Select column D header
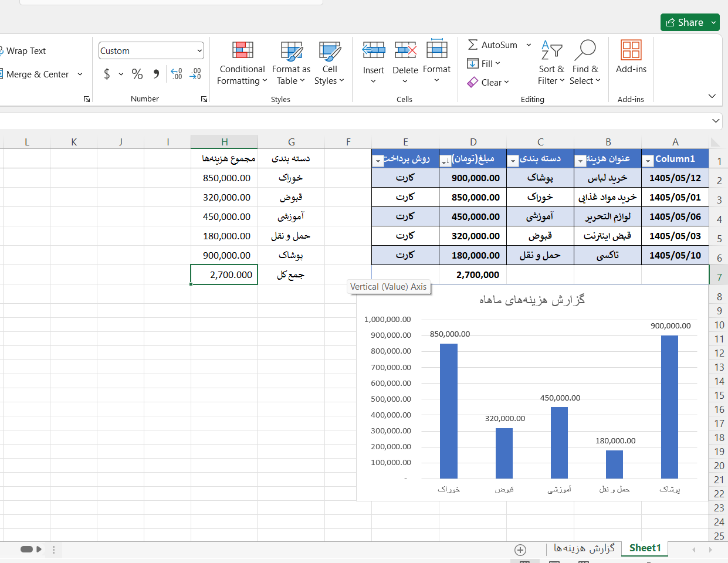The image size is (728, 563). 473,142
